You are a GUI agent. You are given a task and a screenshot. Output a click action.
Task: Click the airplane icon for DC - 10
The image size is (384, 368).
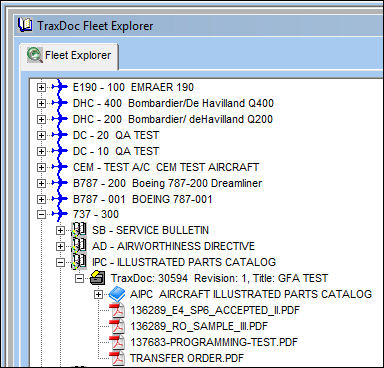(60, 151)
